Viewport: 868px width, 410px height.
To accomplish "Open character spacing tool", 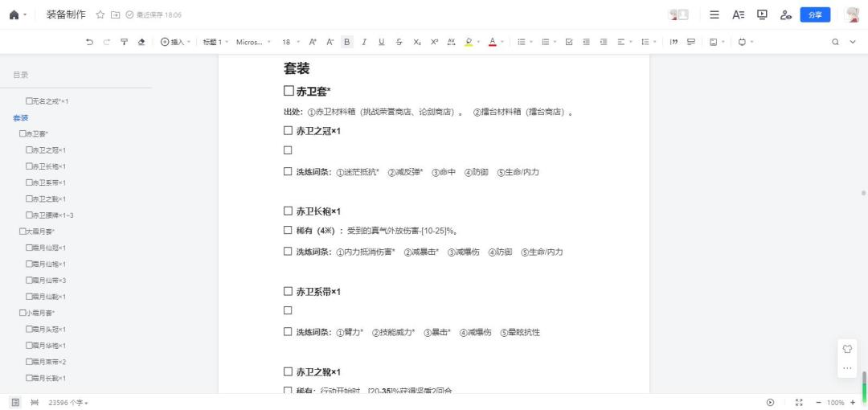I will click(x=451, y=42).
